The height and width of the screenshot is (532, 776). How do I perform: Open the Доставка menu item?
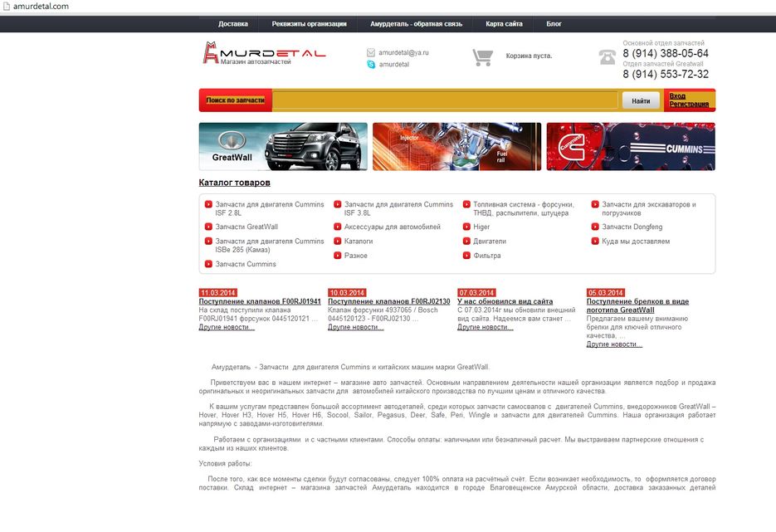[x=233, y=24]
